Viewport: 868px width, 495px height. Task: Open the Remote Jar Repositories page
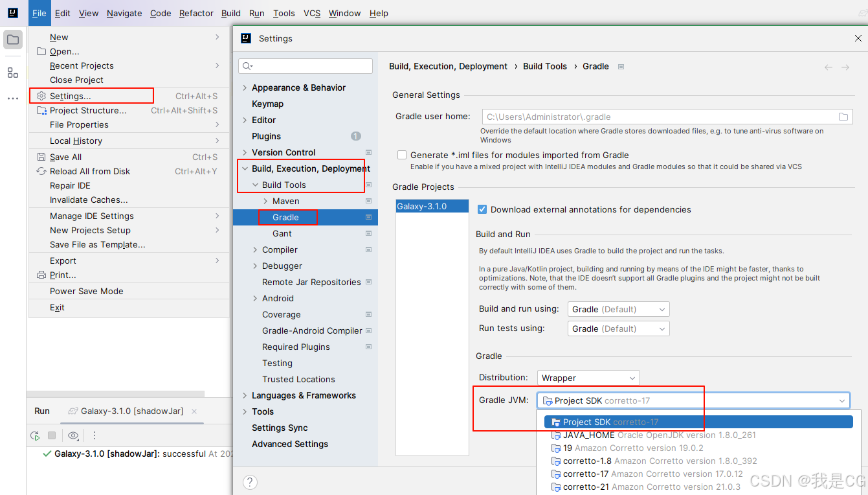[311, 282]
